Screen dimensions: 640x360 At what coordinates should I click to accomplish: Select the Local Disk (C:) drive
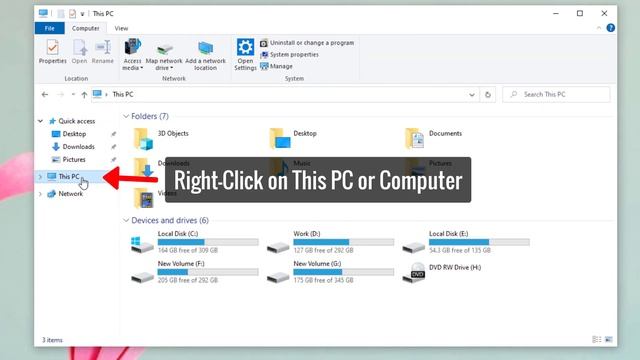click(195, 242)
